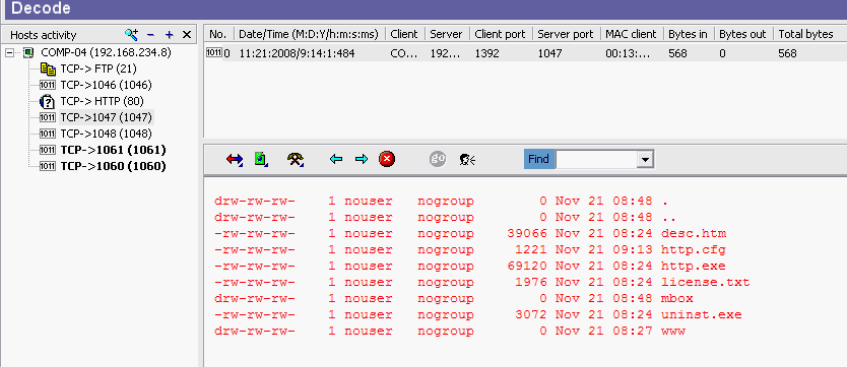Click the face profile toolbar icon
This screenshot has height=367, width=847.
[467, 159]
